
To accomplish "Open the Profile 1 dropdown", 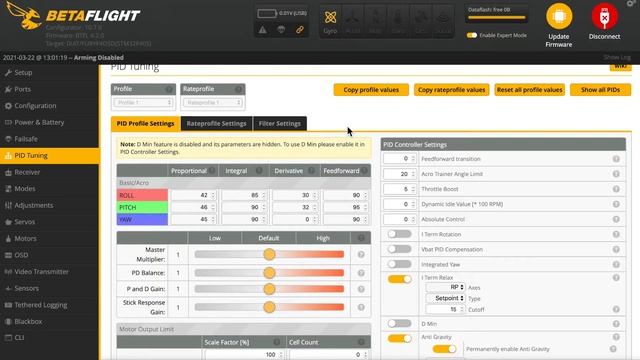I will 143,103.
